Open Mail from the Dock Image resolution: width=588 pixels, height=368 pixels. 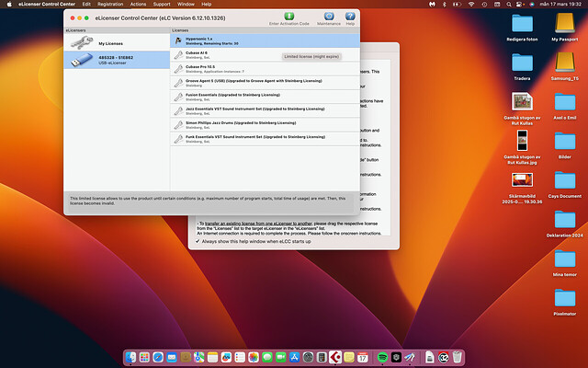pyautogui.click(x=172, y=357)
